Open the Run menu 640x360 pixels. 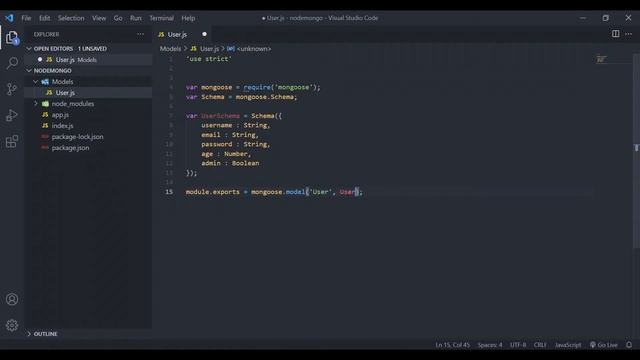(x=136, y=18)
